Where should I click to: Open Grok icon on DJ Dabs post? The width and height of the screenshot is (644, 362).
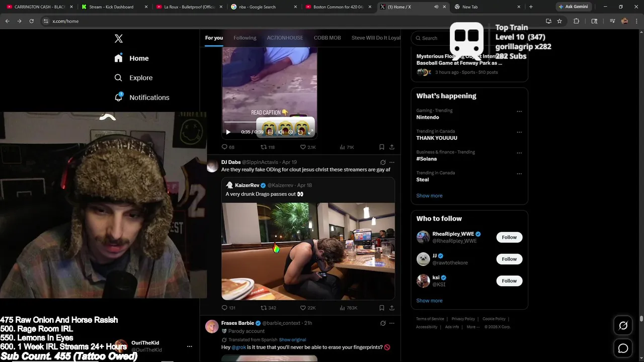coord(383,162)
